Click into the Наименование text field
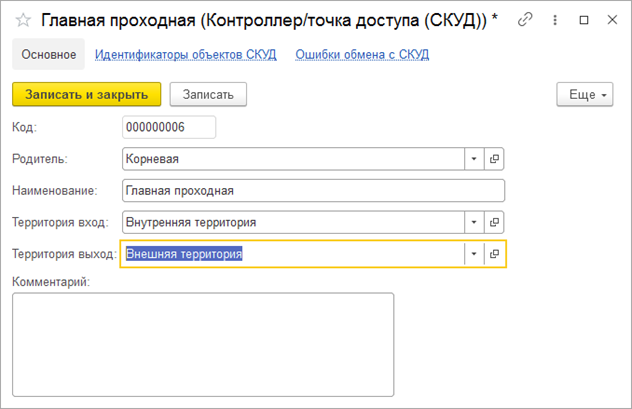 point(312,191)
